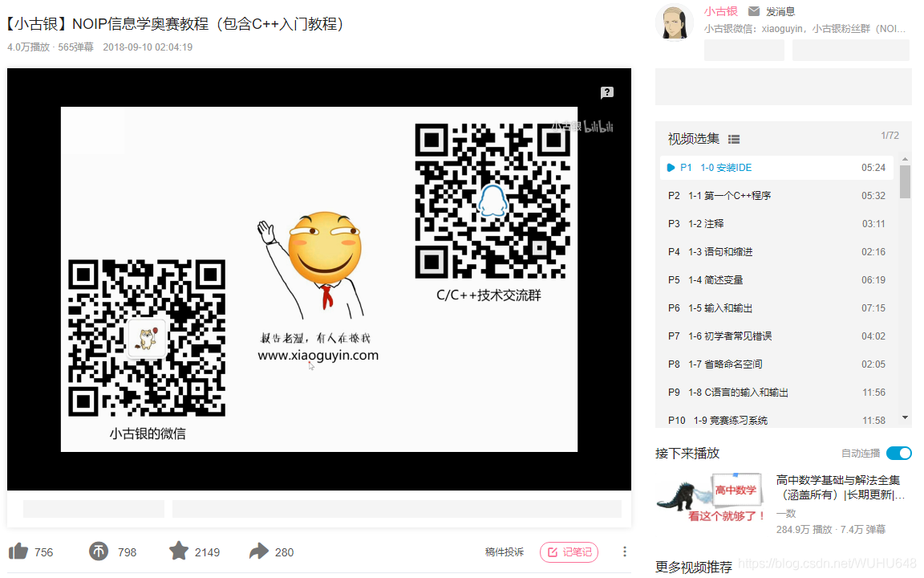Select P10 1-9 竞赛练习系统 episode
The width and height of the screenshot is (924, 578).
click(x=776, y=420)
